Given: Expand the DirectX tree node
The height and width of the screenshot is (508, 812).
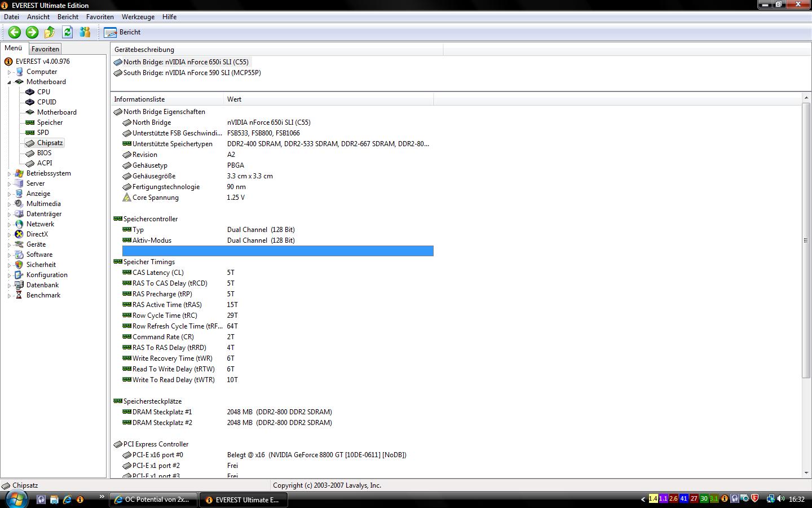Looking at the screenshot, I should coord(10,235).
